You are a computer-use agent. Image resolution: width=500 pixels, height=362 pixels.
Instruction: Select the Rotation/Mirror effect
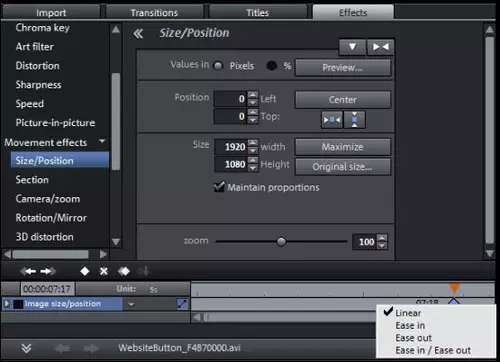[x=51, y=218]
